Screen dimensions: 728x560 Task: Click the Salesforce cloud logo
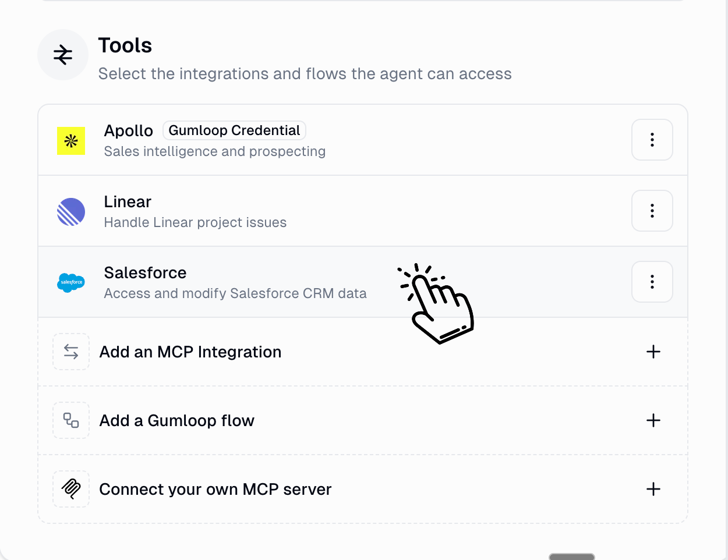(x=71, y=282)
